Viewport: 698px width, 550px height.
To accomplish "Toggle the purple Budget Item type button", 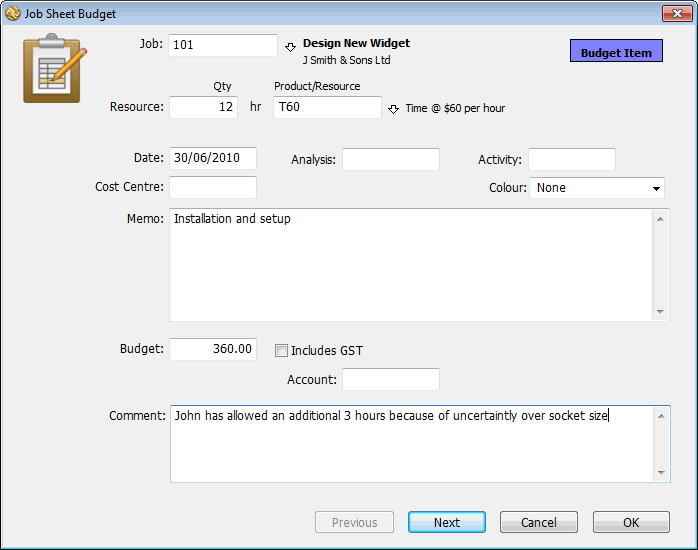I will click(616, 51).
